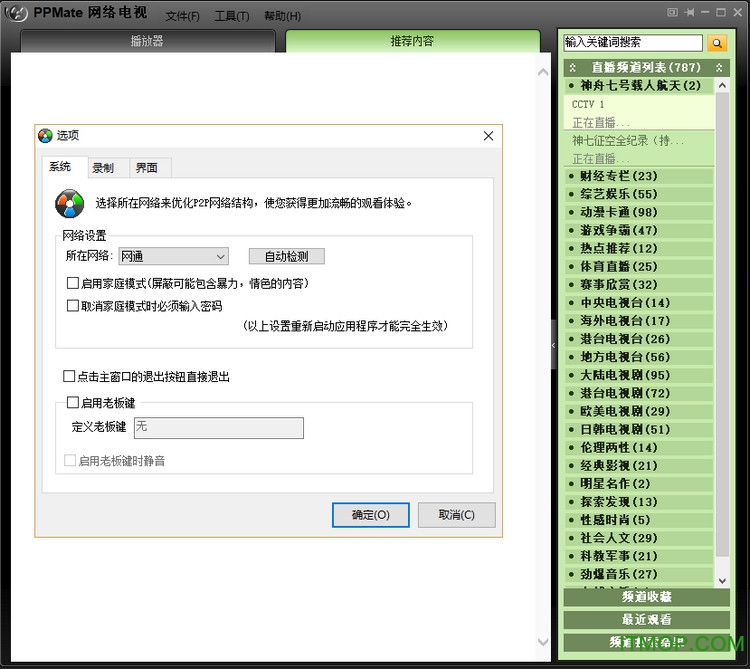750x669 pixels.
Task: Close the 选项 dialog with the X
Action: [488, 136]
